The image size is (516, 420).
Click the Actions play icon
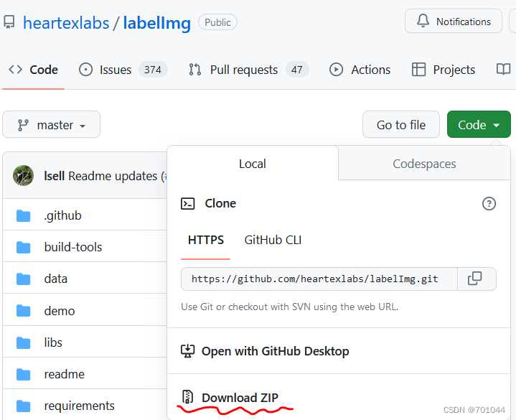coord(336,70)
